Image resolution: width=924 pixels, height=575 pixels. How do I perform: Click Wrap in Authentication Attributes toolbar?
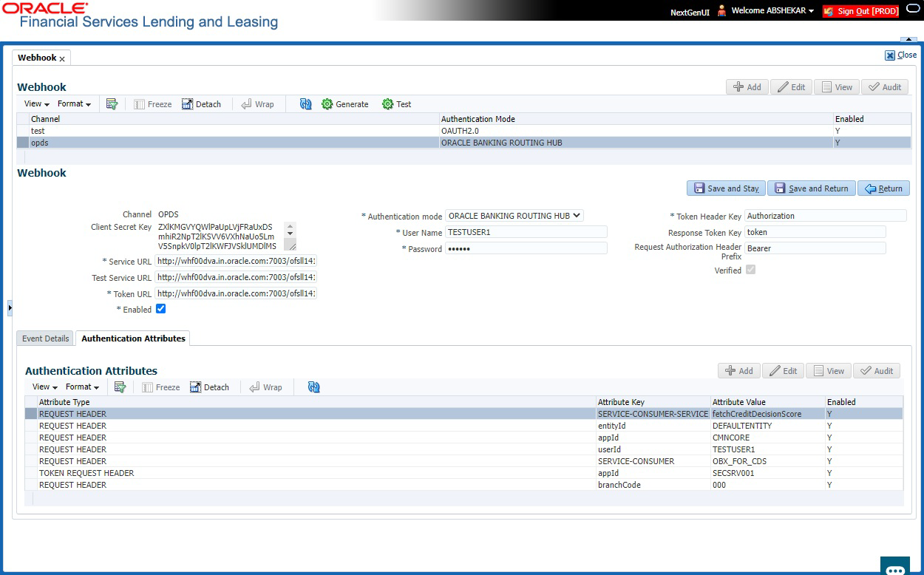tap(265, 387)
